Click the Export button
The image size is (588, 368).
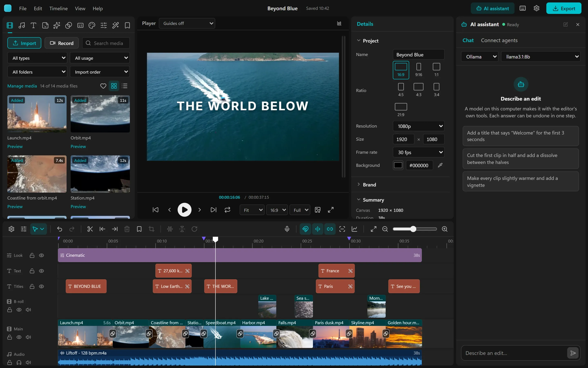pos(564,8)
